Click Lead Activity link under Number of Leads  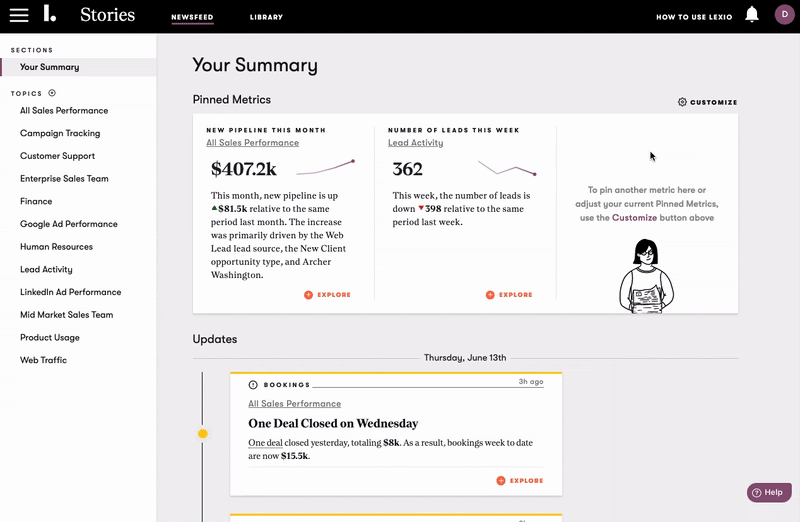click(x=415, y=143)
